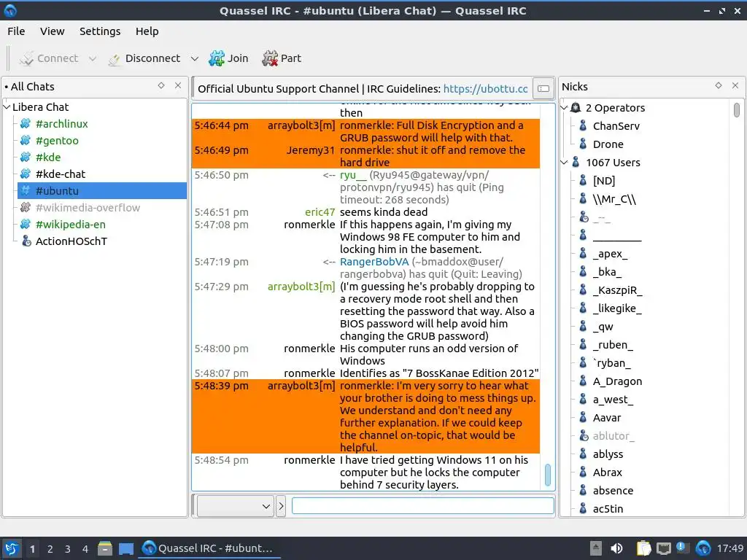
Task: Click the Quassel IRC taskbar entry
Action: (x=209, y=548)
